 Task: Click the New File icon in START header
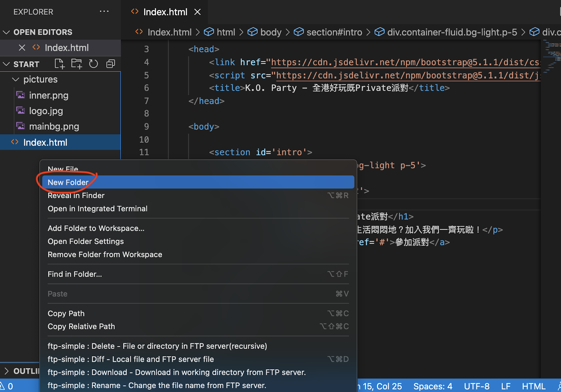click(x=60, y=64)
